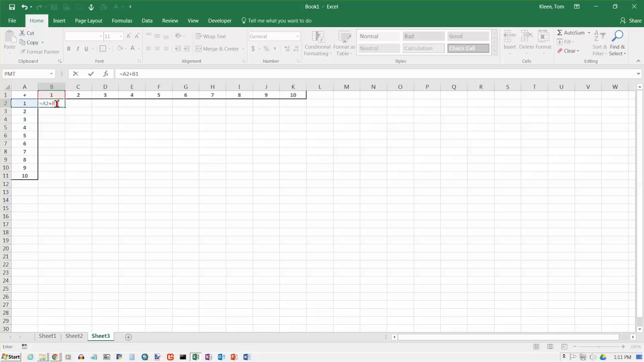Open Conditional Formatting
The width and height of the screenshot is (644, 362).
(x=317, y=44)
